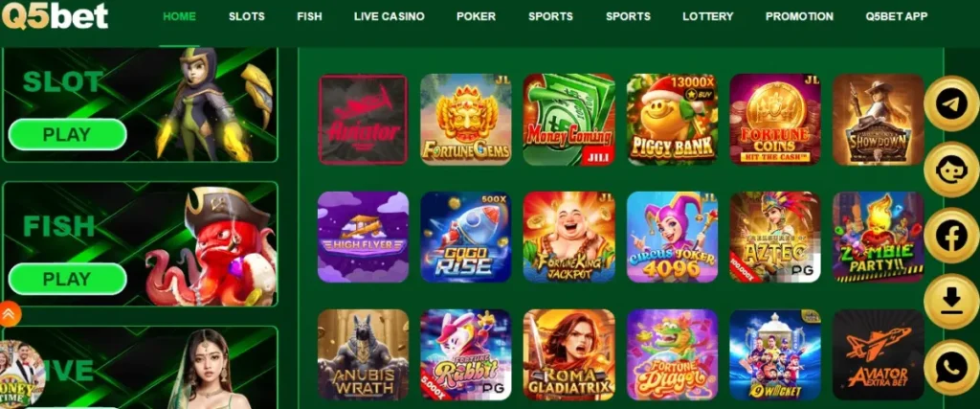Go to the SLOTS menu item
This screenshot has height=409, width=980.
pyautogui.click(x=246, y=17)
